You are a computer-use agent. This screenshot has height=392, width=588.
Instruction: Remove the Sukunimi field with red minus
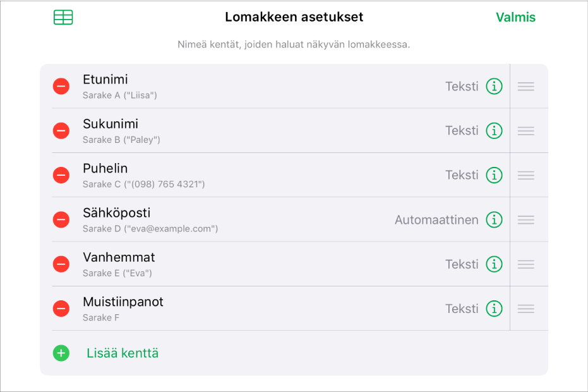[x=61, y=130]
